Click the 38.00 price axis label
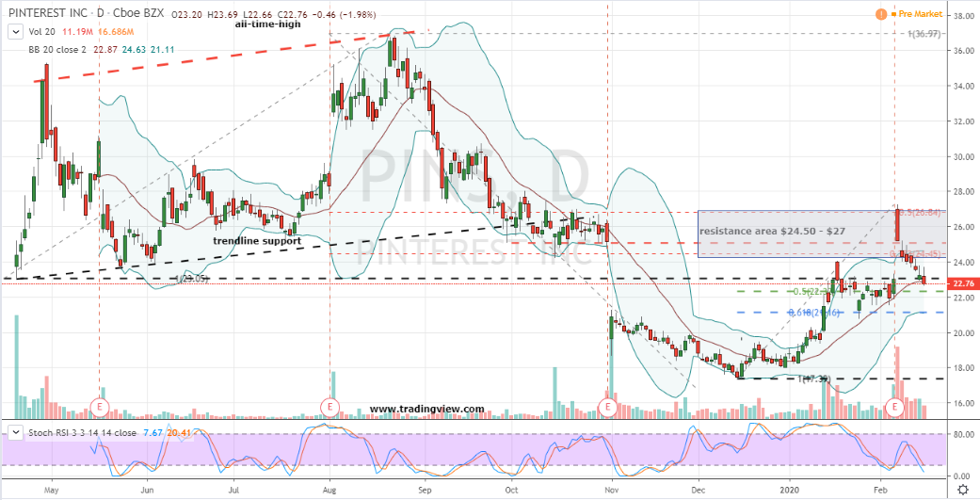 (x=965, y=16)
